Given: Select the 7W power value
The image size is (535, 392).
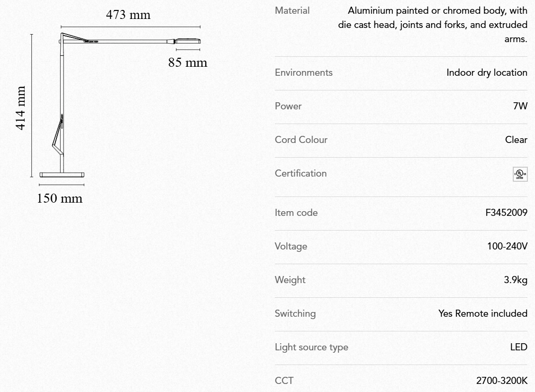Looking at the screenshot, I should [x=520, y=107].
